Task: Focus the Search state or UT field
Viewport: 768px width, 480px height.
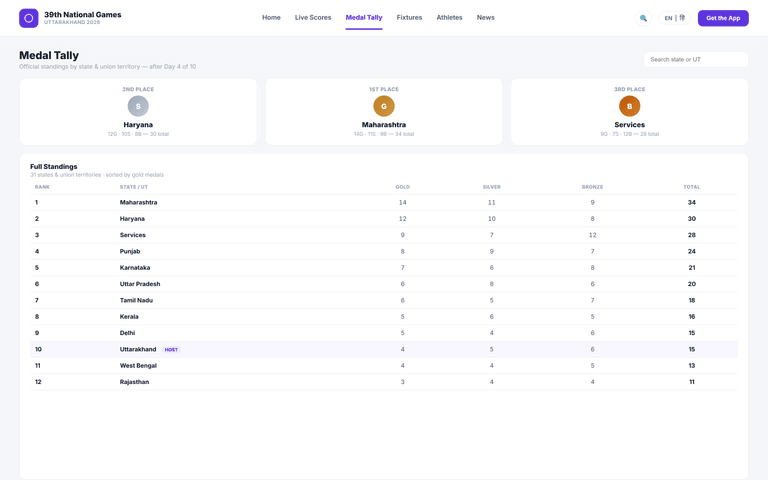Action: pyautogui.click(x=696, y=59)
